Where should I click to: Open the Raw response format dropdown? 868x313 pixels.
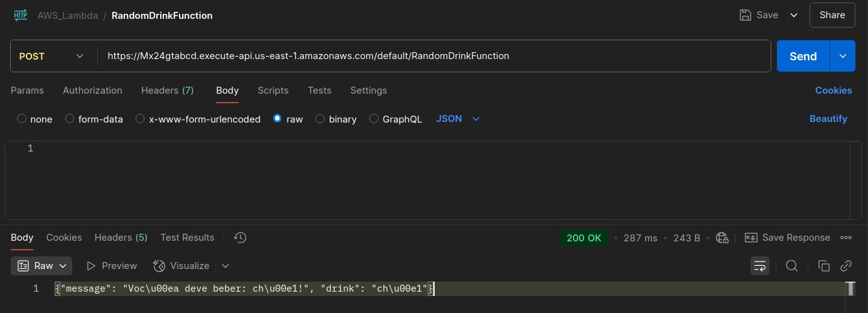point(41,266)
